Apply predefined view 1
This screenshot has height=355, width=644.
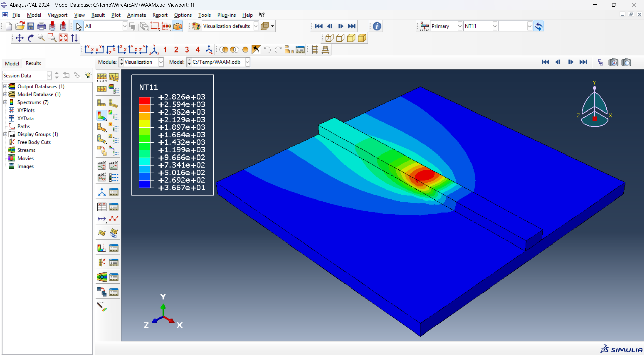165,49
